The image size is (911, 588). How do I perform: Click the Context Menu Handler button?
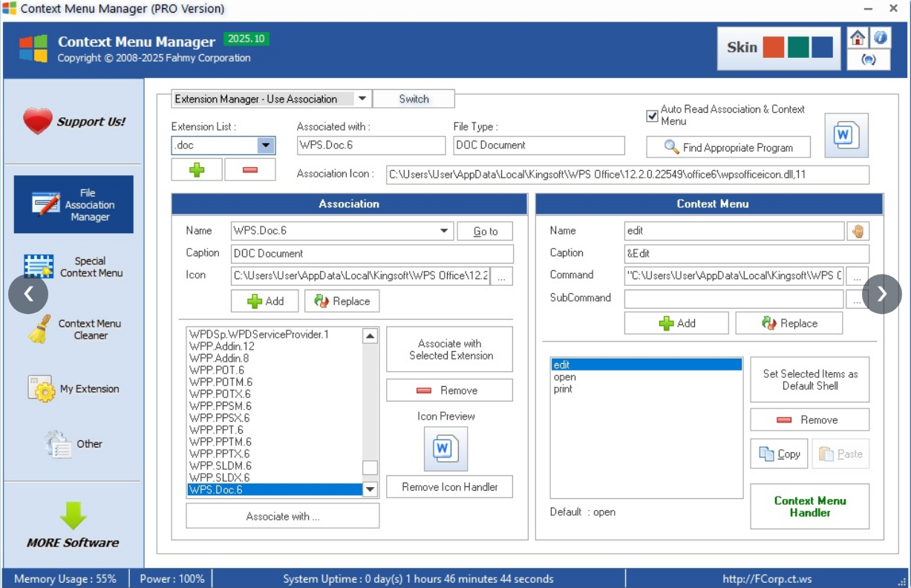click(809, 506)
